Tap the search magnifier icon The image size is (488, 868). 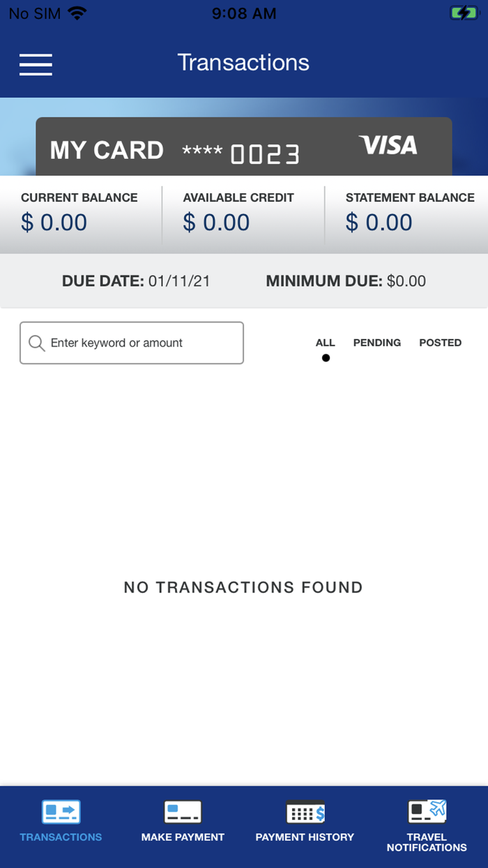point(36,343)
